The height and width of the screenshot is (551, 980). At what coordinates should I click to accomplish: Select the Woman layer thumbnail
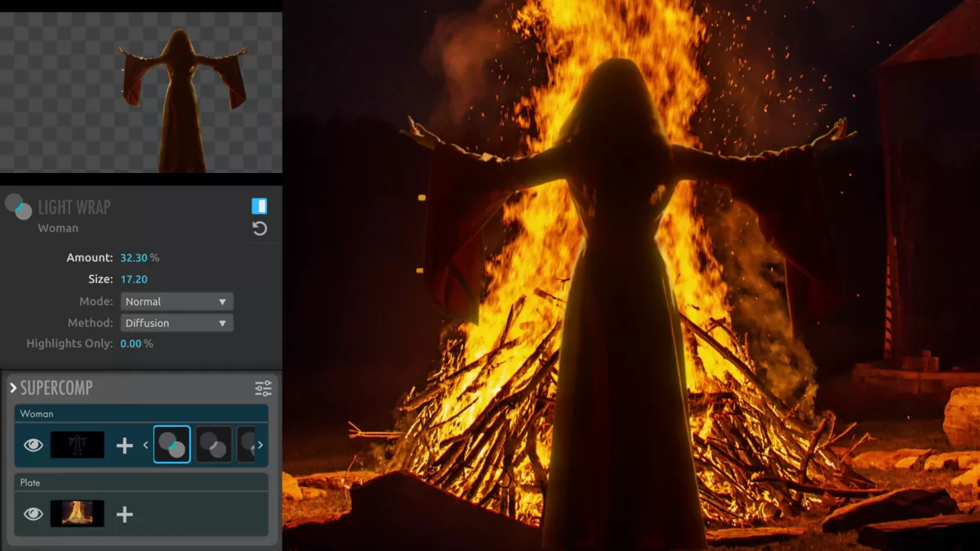click(x=78, y=445)
